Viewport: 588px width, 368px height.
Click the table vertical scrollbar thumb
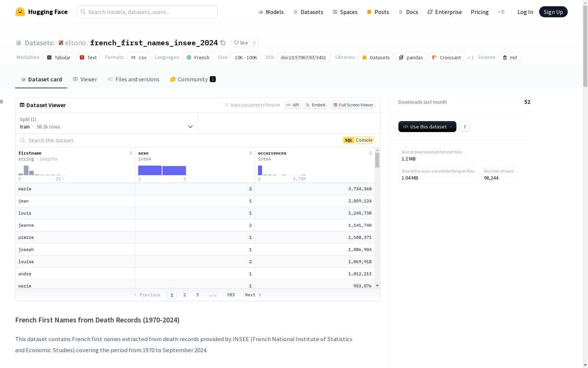(x=377, y=160)
